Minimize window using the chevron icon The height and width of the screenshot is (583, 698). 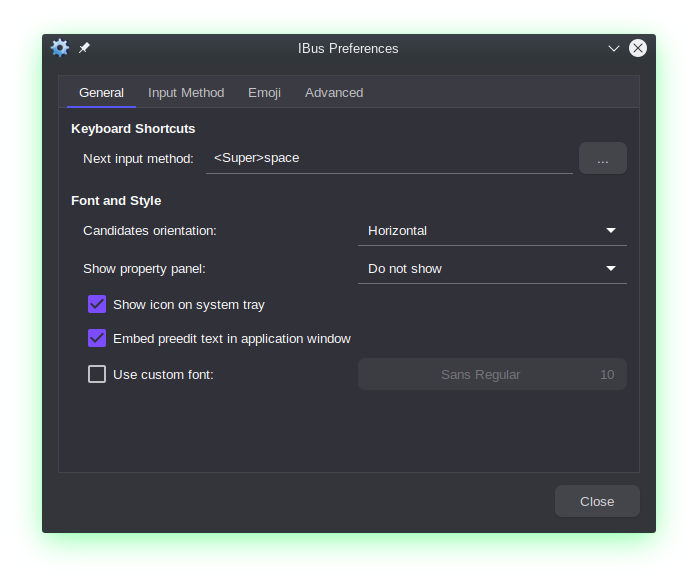pos(614,48)
